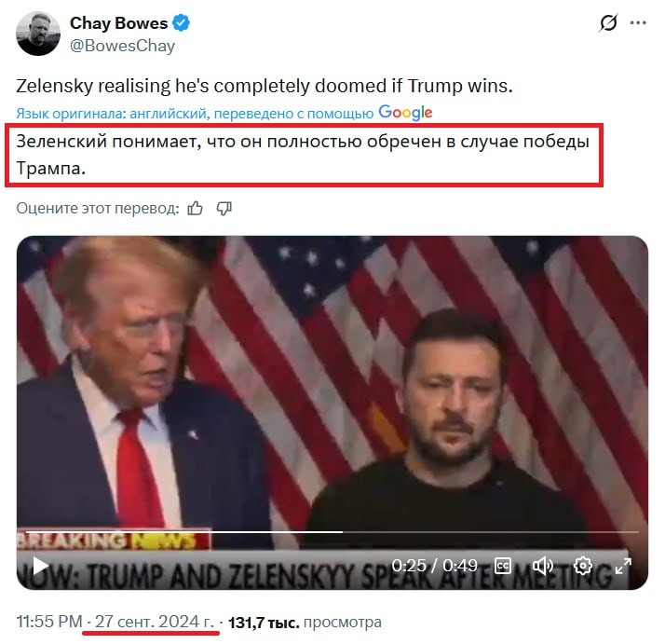Mute the video with speaker icon
The image size is (665, 644).
(542, 566)
